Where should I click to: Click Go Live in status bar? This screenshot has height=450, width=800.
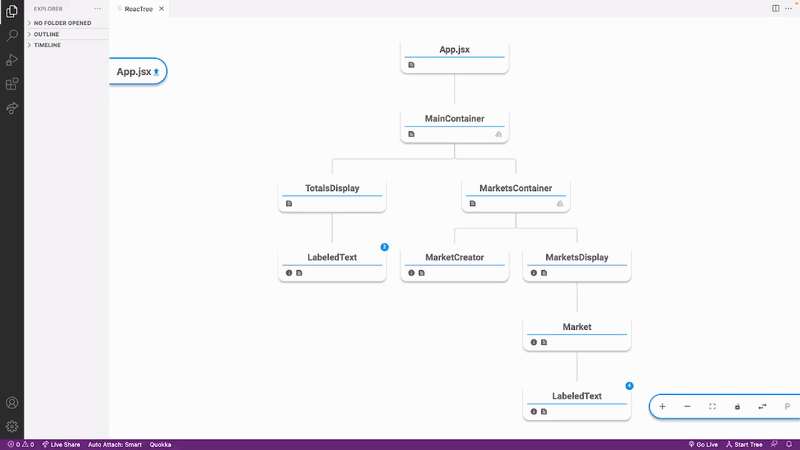pos(706,444)
